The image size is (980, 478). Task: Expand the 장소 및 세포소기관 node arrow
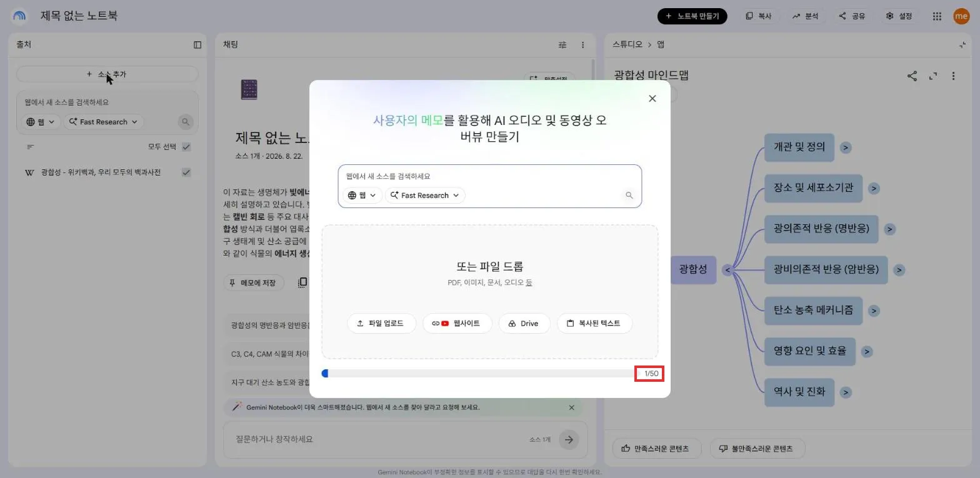point(874,188)
